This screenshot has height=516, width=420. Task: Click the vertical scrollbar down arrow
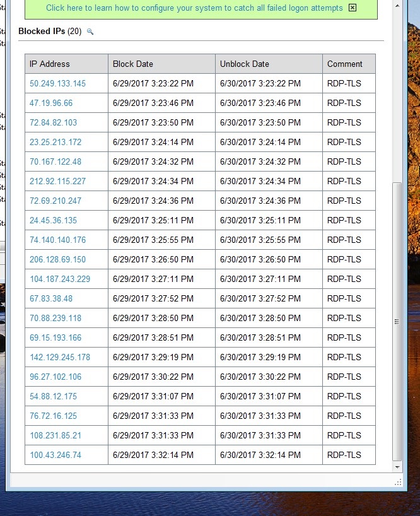pos(397,467)
